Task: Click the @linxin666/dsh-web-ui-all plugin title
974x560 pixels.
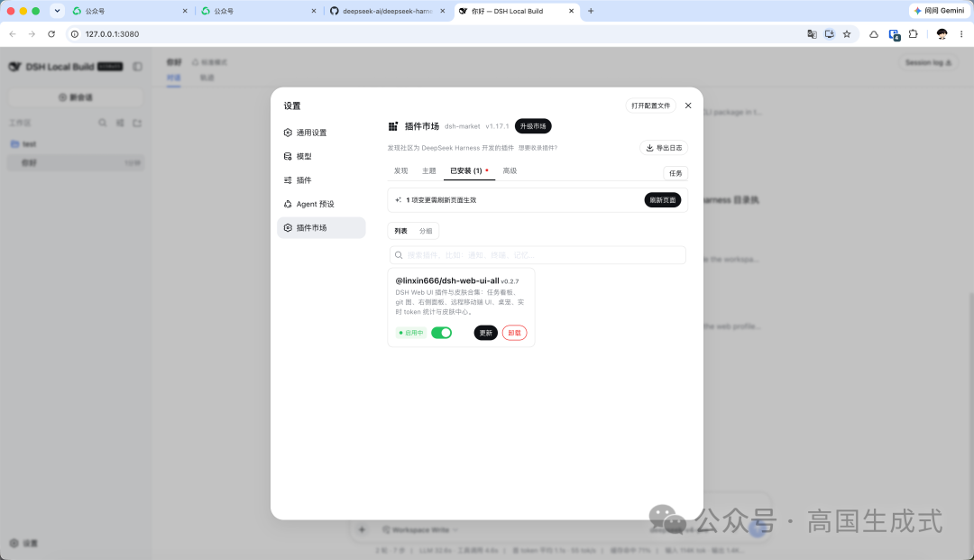Action: 447,280
